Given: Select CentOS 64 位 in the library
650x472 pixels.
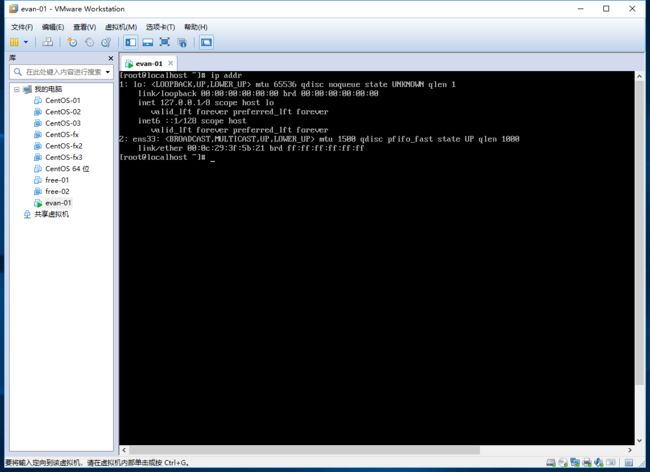Looking at the screenshot, I should pos(67,169).
